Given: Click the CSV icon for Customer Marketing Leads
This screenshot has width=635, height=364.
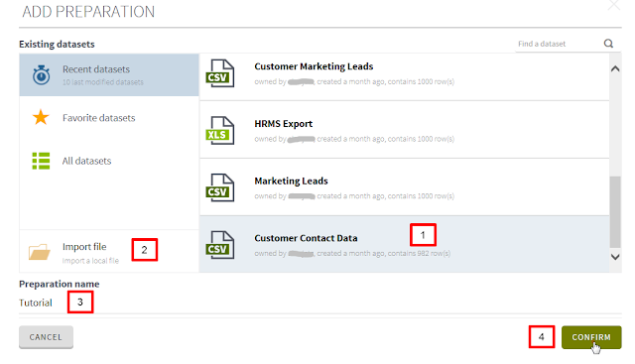Looking at the screenshot, I should click(x=220, y=73).
